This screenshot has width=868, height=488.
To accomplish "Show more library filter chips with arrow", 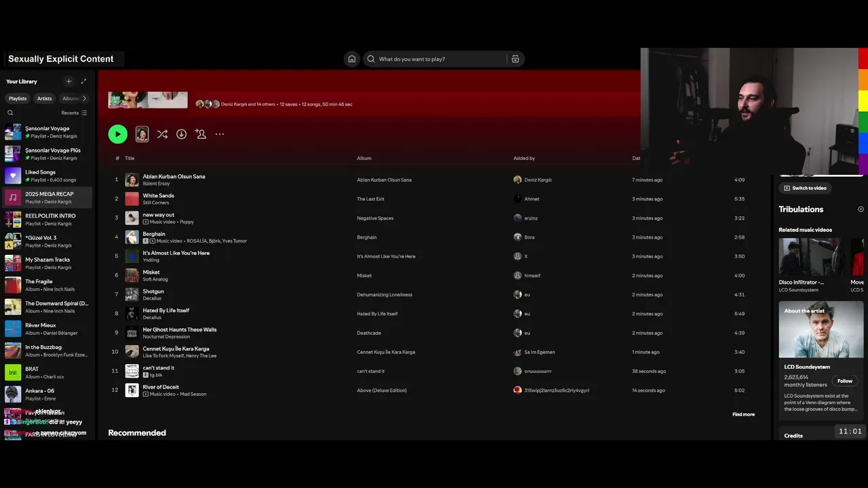I will coord(84,98).
